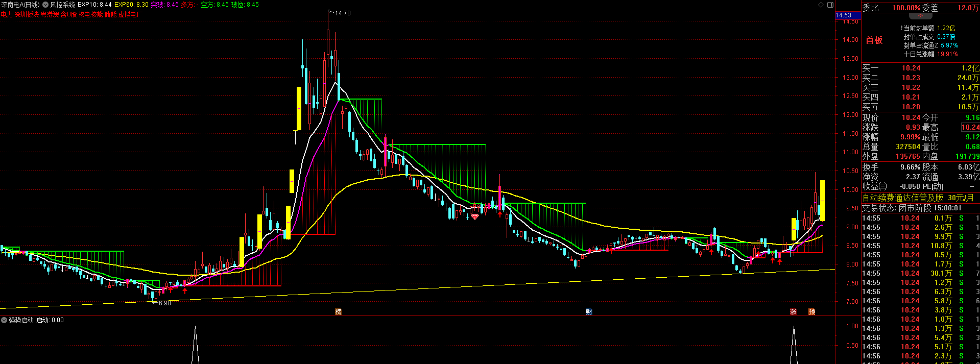
Task: Expand the 强势启动 sub-indicator dropdown arrow
Action: [x=4, y=321]
